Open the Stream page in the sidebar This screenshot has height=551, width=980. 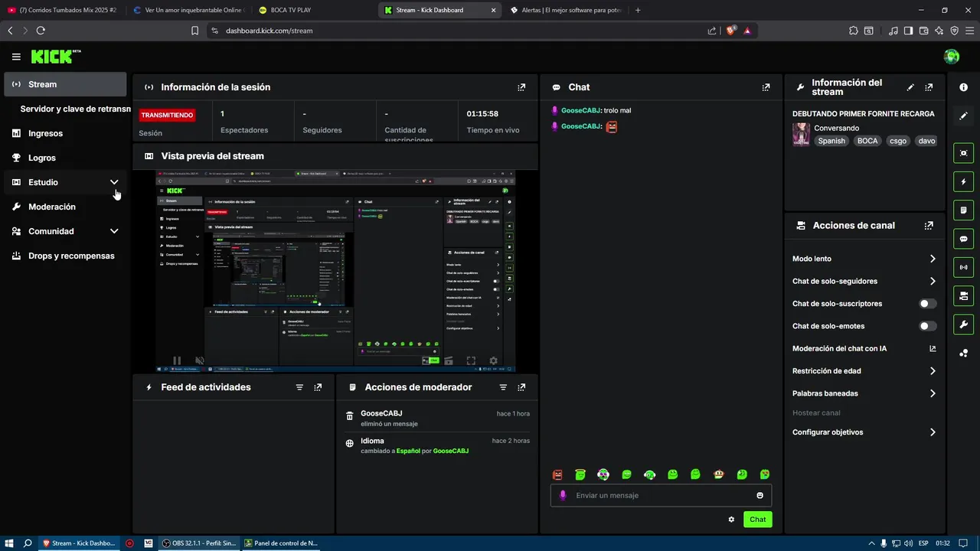tap(65, 84)
